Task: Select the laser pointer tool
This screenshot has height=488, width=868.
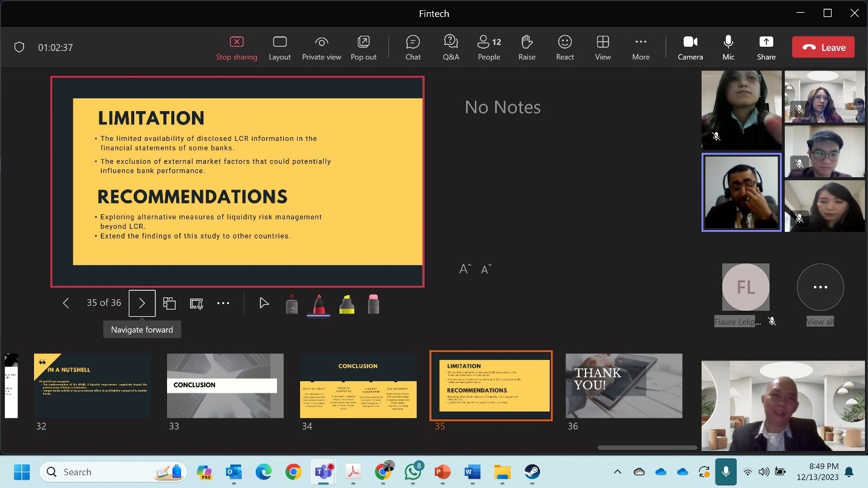Action: (292, 303)
